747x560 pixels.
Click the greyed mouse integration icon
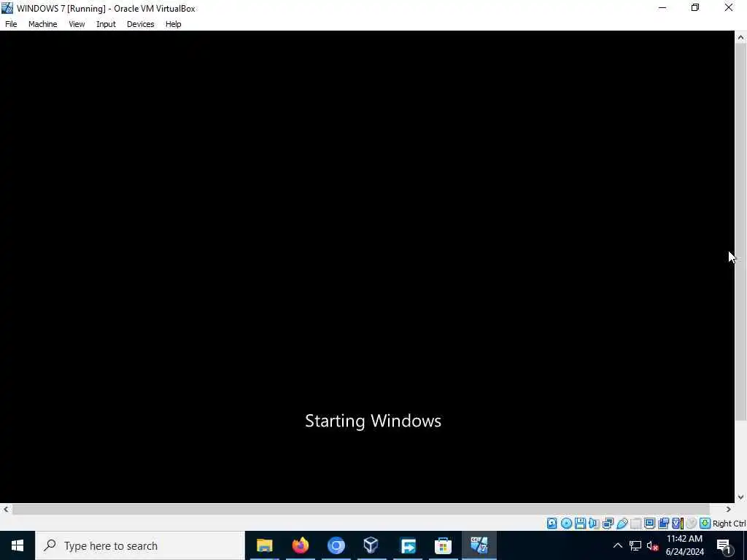(x=691, y=524)
